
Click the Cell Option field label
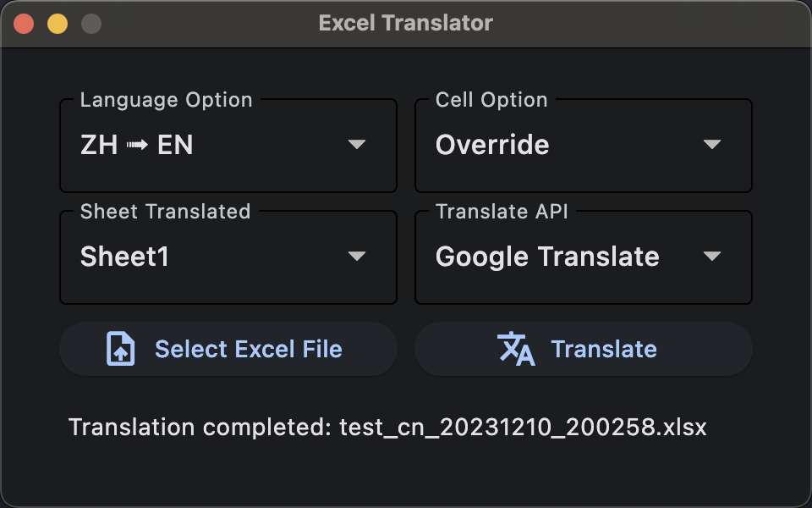pyautogui.click(x=491, y=100)
